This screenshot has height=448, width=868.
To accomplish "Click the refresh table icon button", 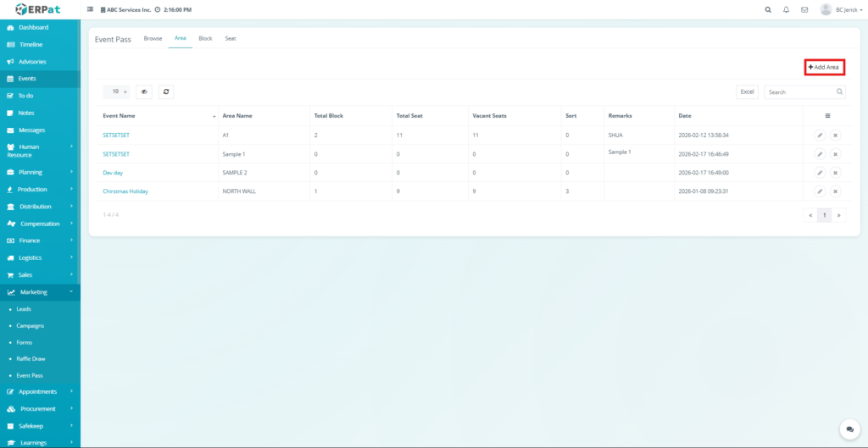I will click(166, 91).
